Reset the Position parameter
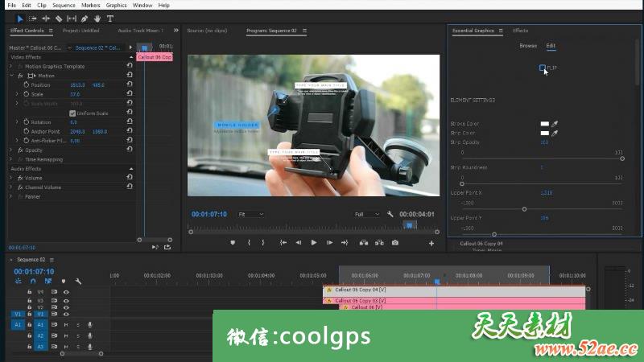 [x=130, y=84]
